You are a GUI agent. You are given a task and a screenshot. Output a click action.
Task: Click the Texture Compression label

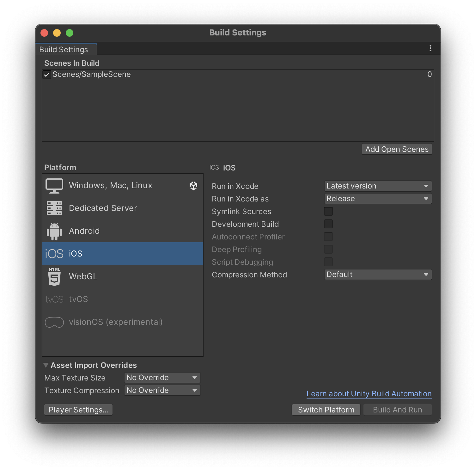coord(82,391)
